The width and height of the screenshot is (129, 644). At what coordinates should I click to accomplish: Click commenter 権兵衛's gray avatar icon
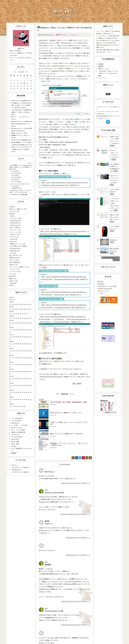(41, 522)
